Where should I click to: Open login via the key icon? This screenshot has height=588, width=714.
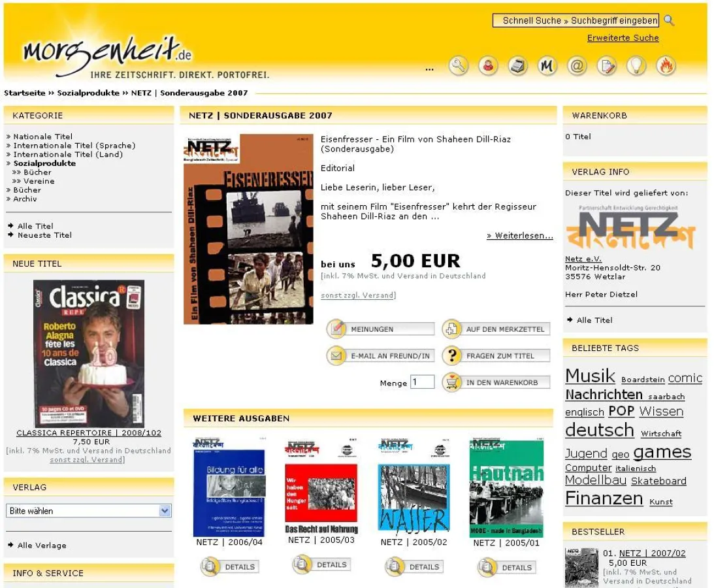click(459, 65)
